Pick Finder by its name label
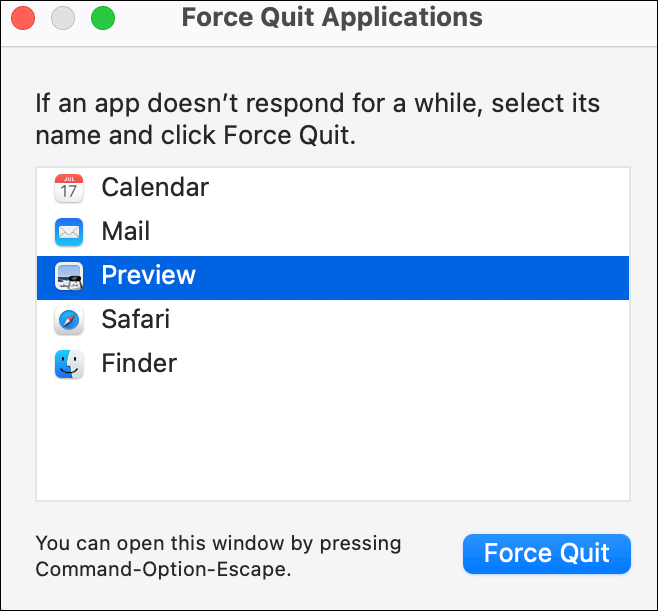The image size is (658, 611). coord(139,364)
